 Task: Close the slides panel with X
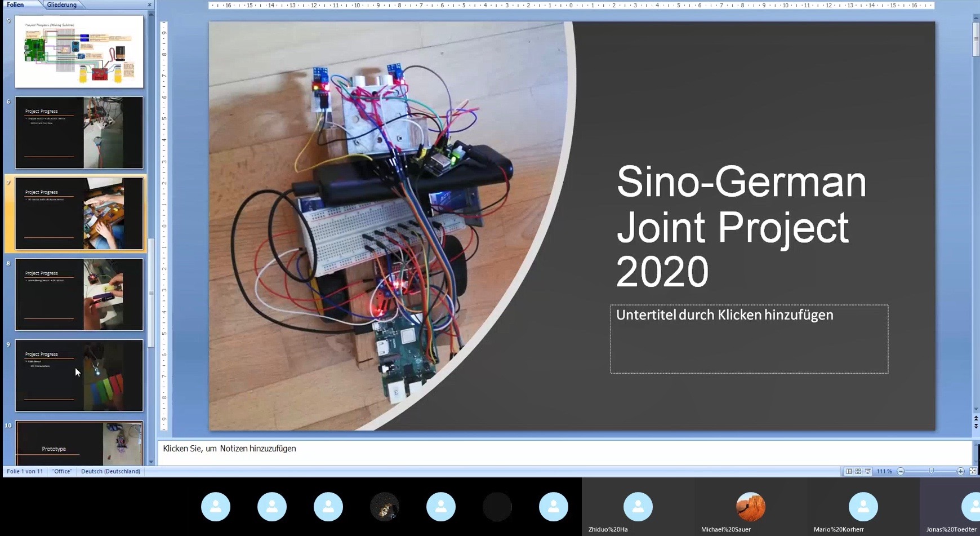click(149, 5)
